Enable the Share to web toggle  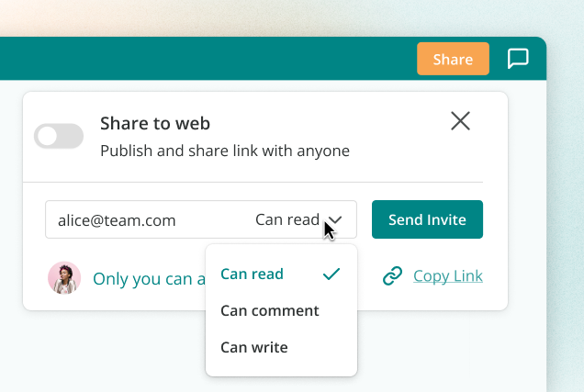(59, 136)
